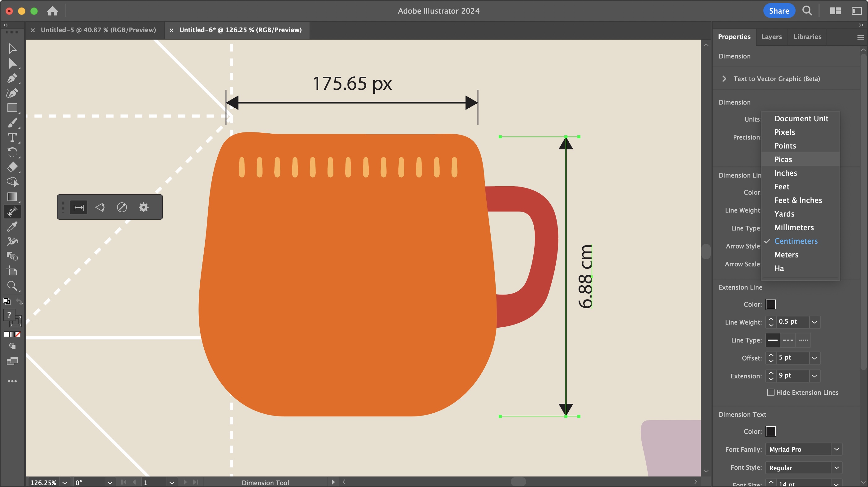Select the Pen tool
The height and width of the screenshot is (487, 868).
pyautogui.click(x=12, y=79)
